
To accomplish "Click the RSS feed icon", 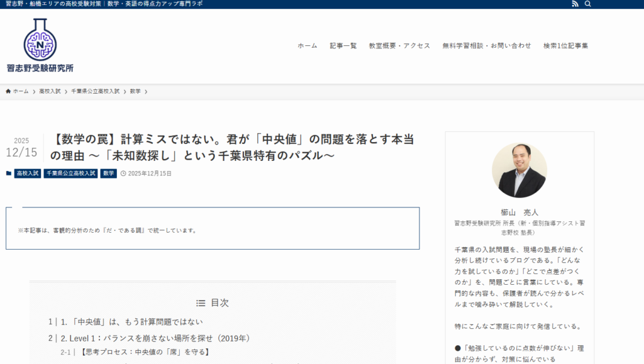I will (575, 4).
